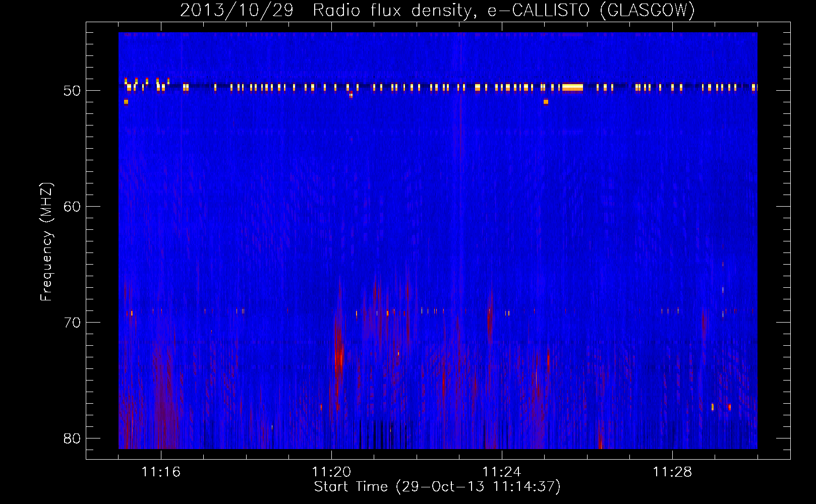This screenshot has width=816, height=504.
Task: Click the 50 frequency tick label
Action: click(x=72, y=91)
